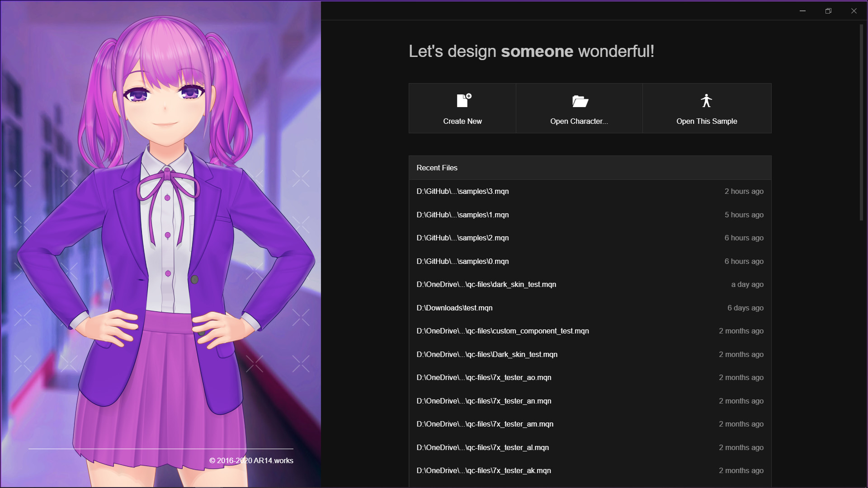This screenshot has height=488, width=868.
Task: Open custom_component_test.mqn recent file
Action: 502,331
